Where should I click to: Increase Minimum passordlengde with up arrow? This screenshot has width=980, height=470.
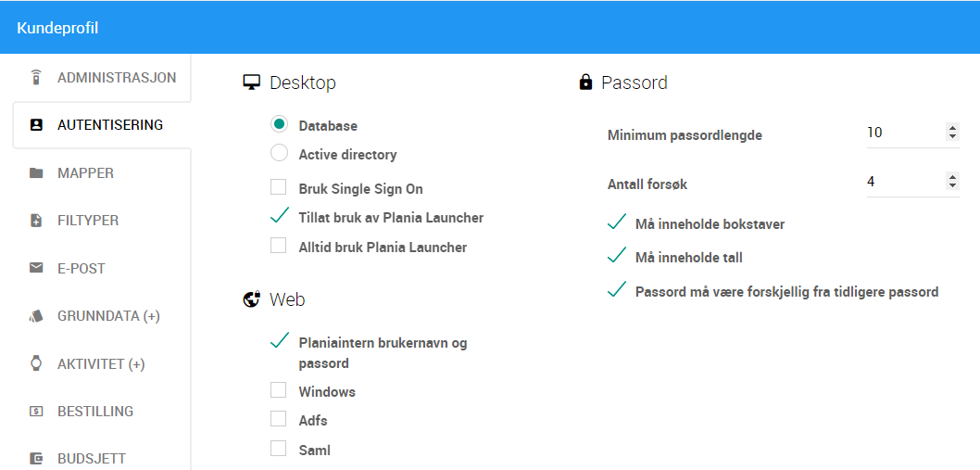click(x=952, y=129)
